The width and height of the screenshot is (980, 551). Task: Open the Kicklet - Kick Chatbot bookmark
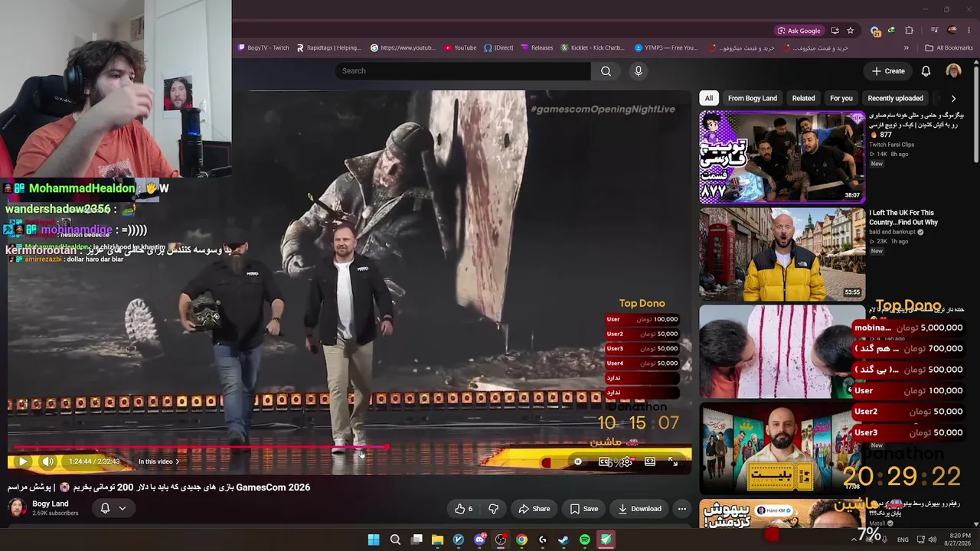point(593,47)
